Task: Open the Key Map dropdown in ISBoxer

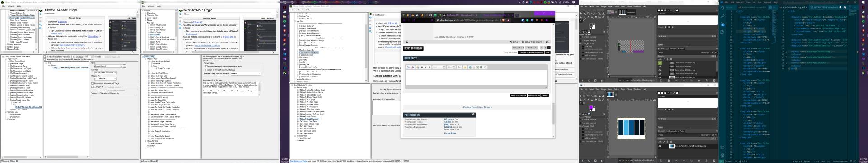Action: pos(105,72)
